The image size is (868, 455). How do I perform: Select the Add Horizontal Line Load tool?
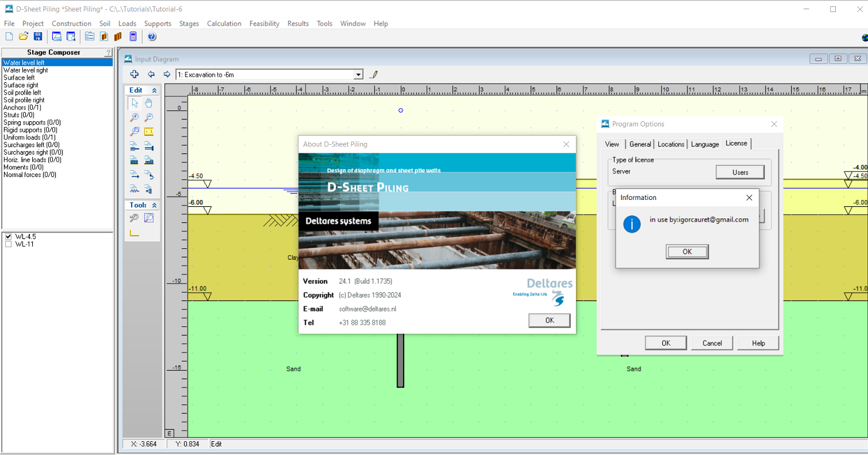[x=135, y=175]
